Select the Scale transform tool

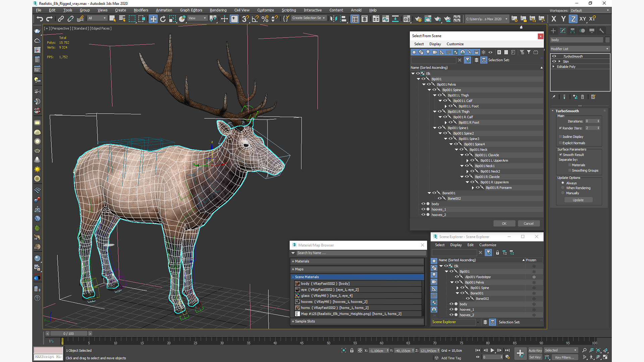tap(172, 19)
